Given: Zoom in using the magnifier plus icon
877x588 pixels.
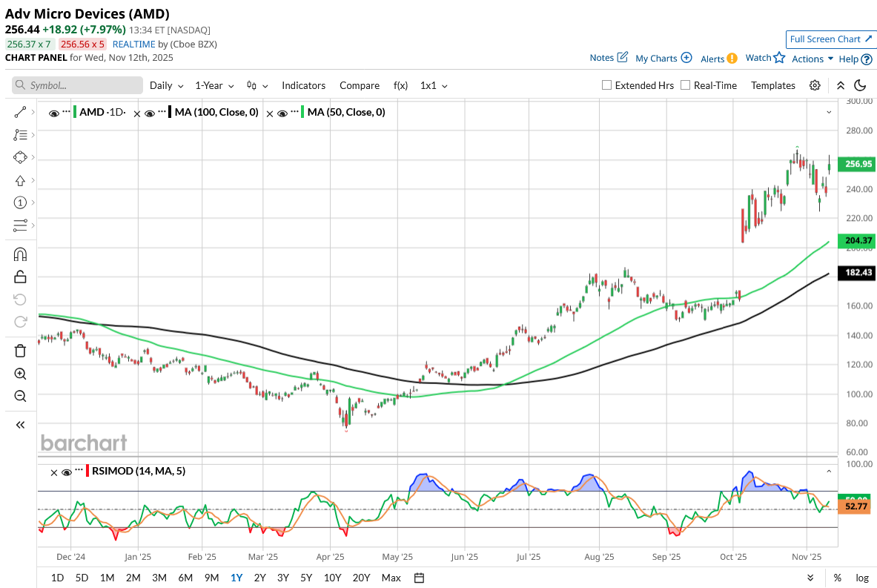Looking at the screenshot, I should pos(20,374).
